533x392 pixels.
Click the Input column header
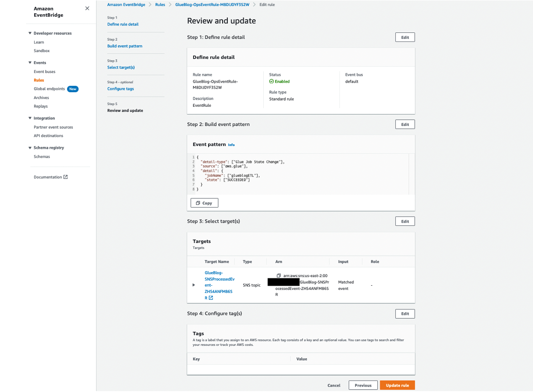343,262
